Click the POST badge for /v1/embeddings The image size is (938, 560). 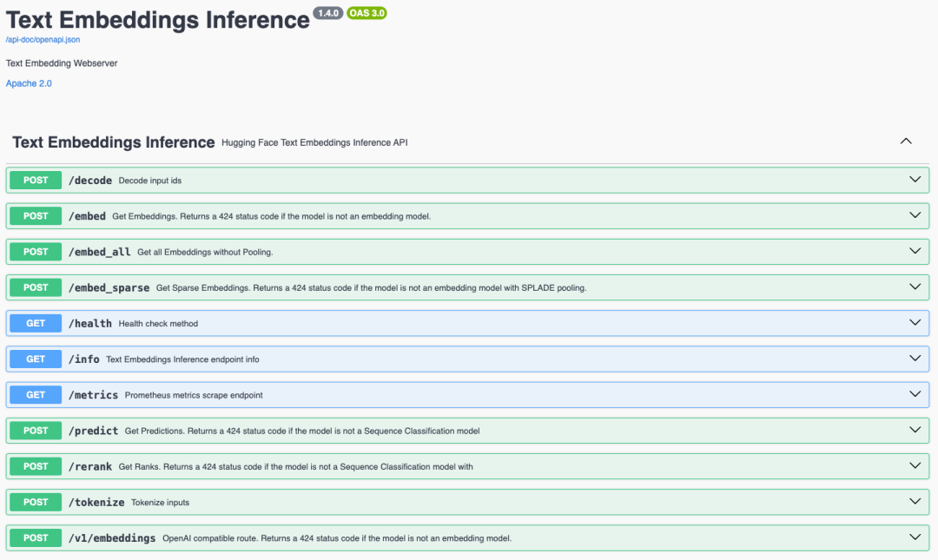(36, 537)
